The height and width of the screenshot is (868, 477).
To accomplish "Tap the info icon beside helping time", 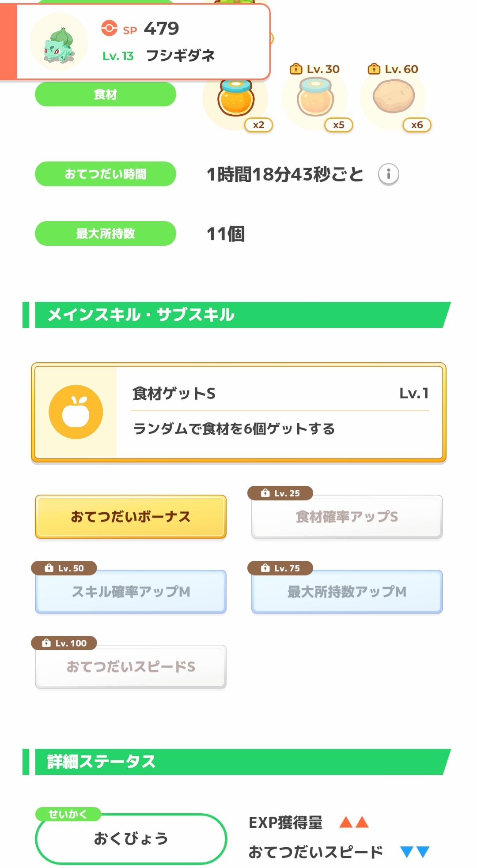I will point(388,174).
